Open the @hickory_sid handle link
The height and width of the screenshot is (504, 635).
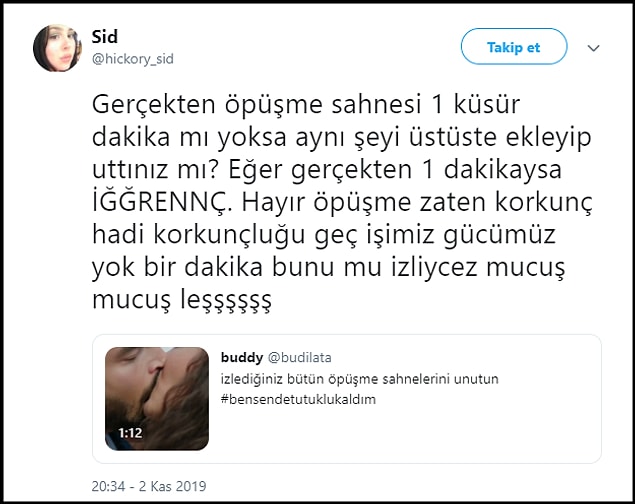[133, 59]
